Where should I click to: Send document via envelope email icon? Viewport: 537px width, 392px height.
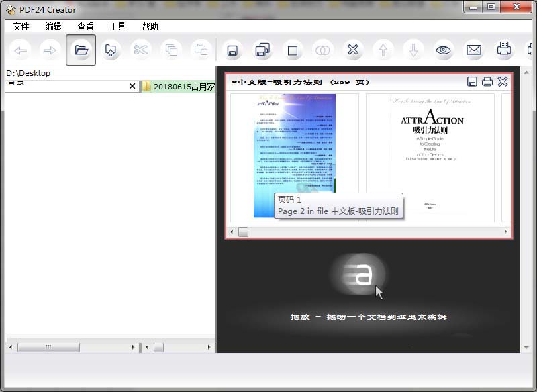tap(474, 50)
